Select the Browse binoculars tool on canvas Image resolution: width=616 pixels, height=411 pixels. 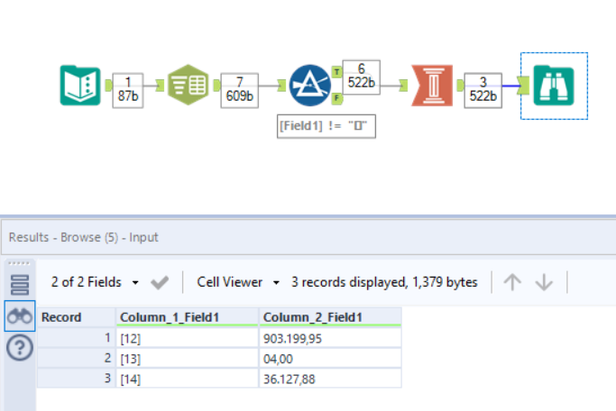[553, 85]
